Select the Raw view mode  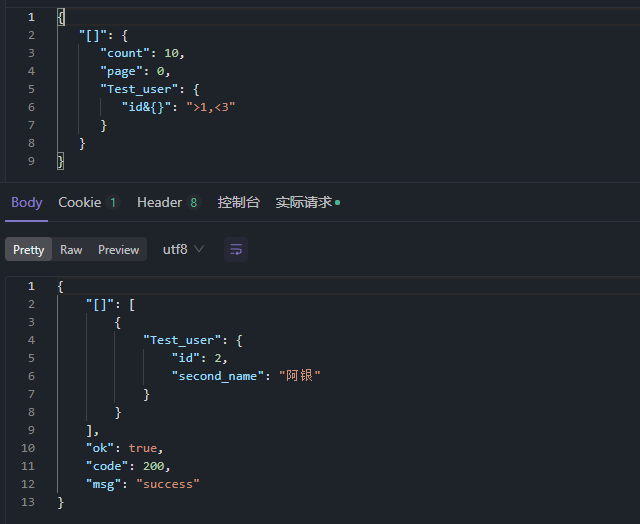[x=71, y=249]
